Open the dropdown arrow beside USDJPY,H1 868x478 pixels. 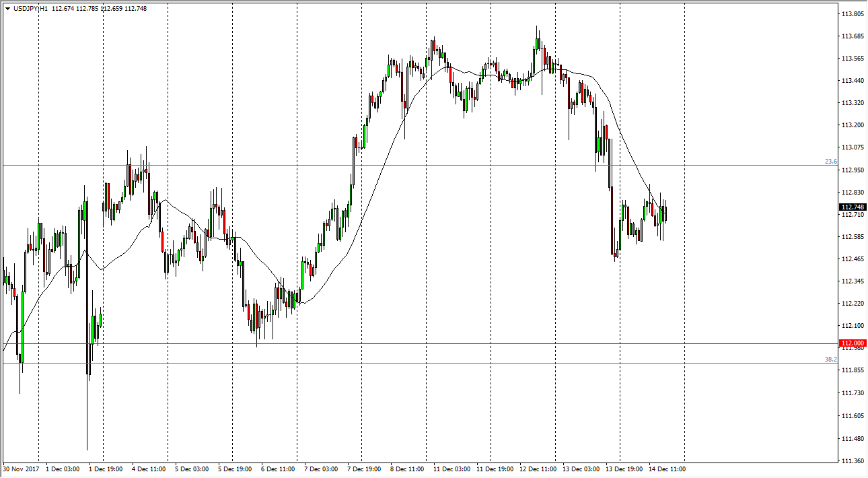click(x=7, y=8)
